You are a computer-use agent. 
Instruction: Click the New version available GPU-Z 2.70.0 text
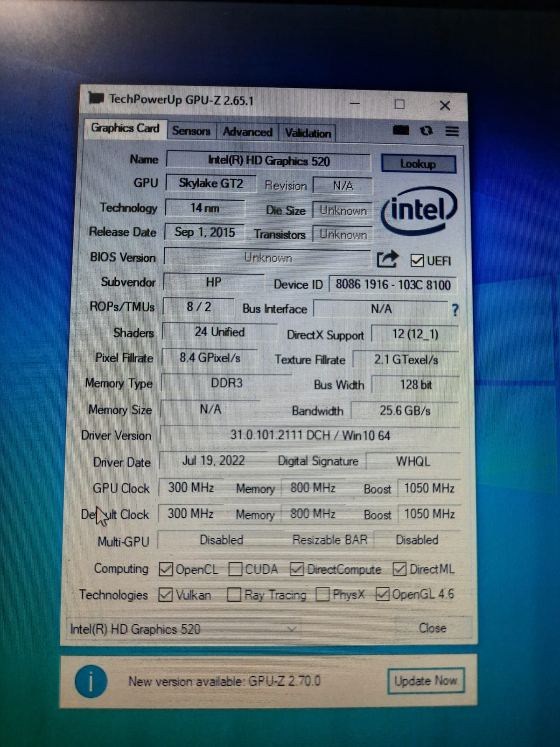point(224,681)
